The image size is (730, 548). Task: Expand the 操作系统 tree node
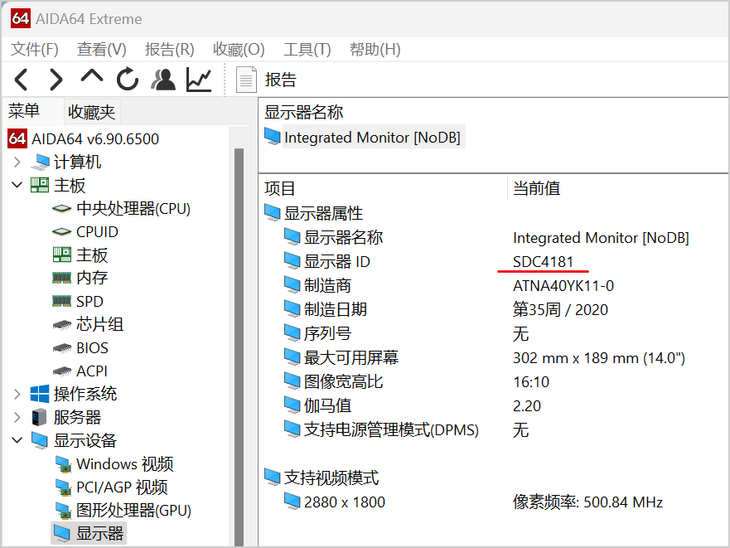point(17,394)
